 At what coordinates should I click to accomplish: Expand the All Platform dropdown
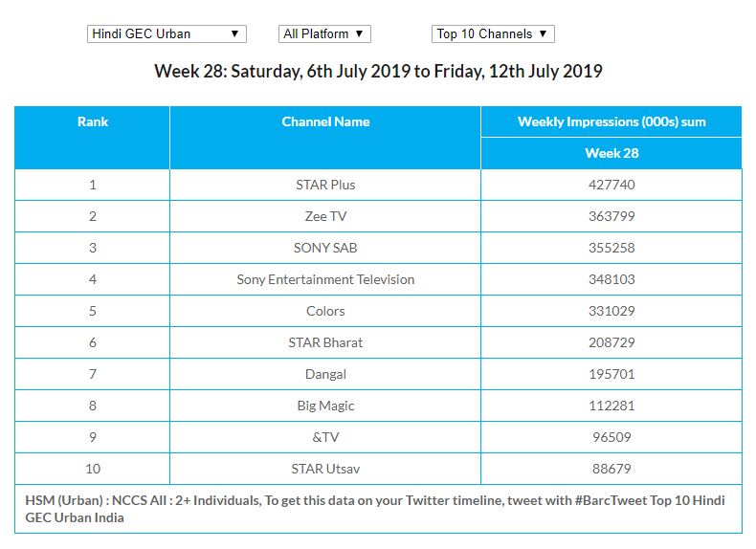point(323,33)
